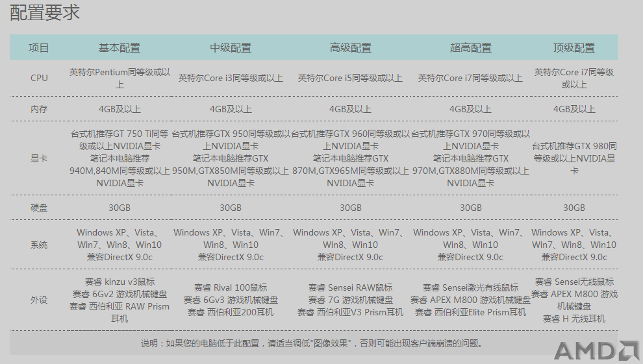This screenshot has width=643, height=364.
Task: Click the 内存 row label
Action: [39, 109]
